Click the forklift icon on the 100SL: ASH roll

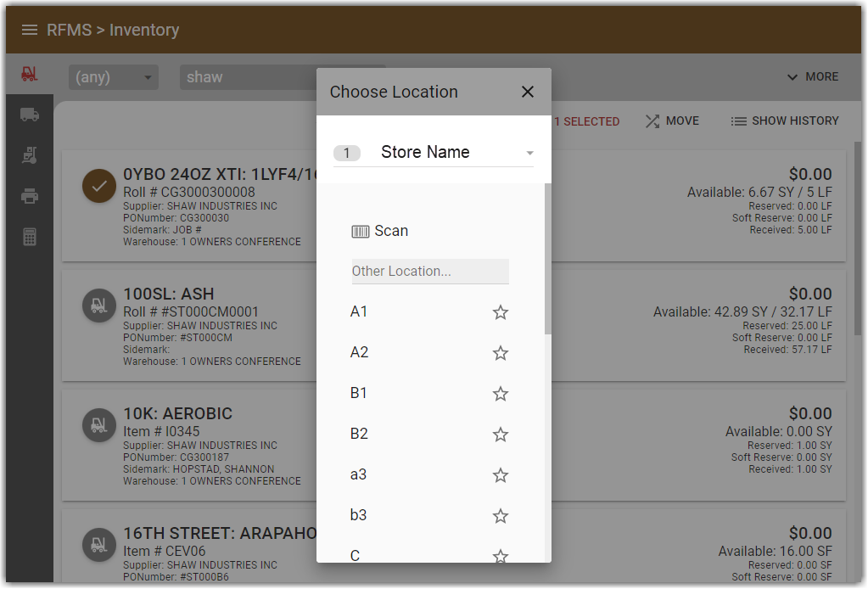coord(98,306)
